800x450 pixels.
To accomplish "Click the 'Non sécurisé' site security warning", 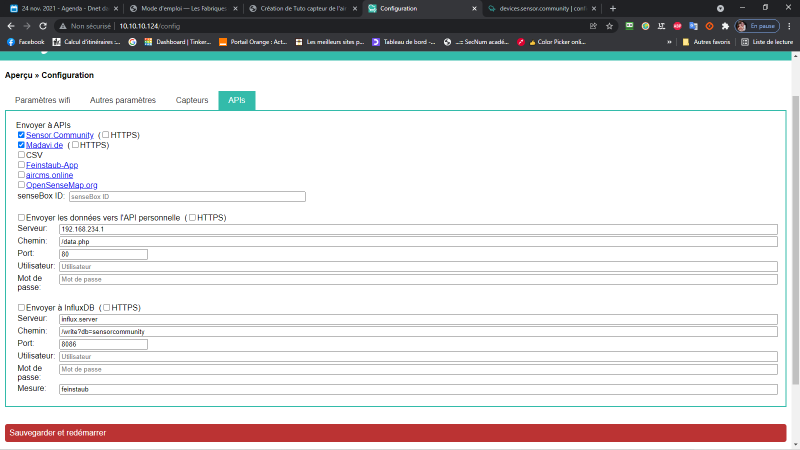I will pos(85,26).
